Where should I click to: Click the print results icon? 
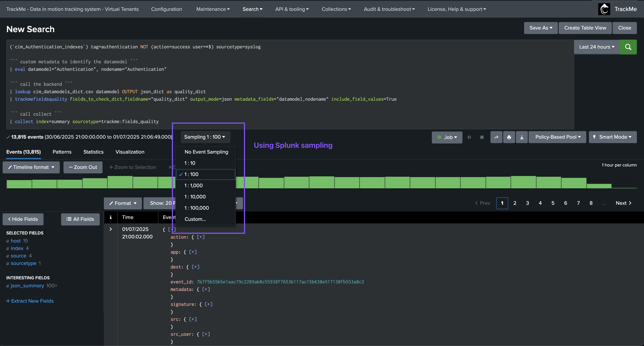click(x=509, y=137)
